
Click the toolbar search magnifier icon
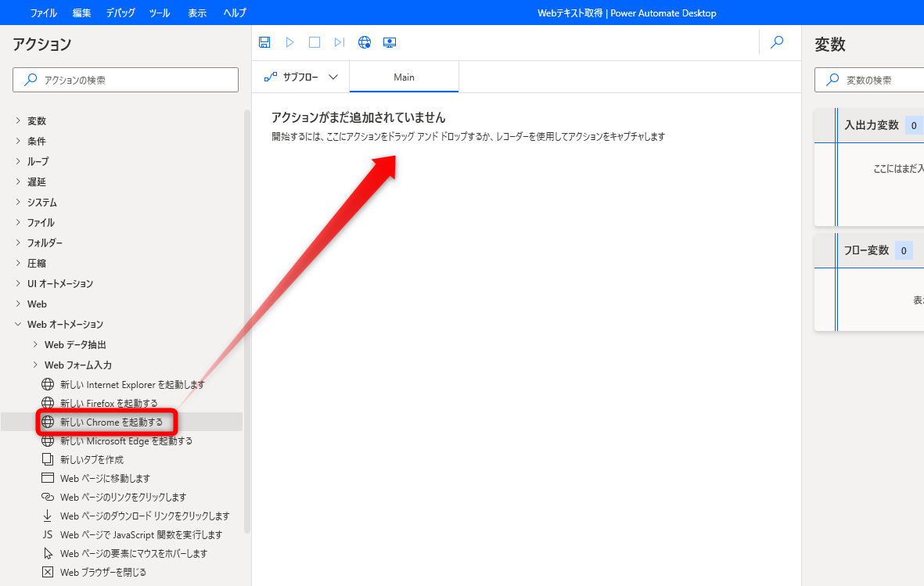tap(776, 42)
